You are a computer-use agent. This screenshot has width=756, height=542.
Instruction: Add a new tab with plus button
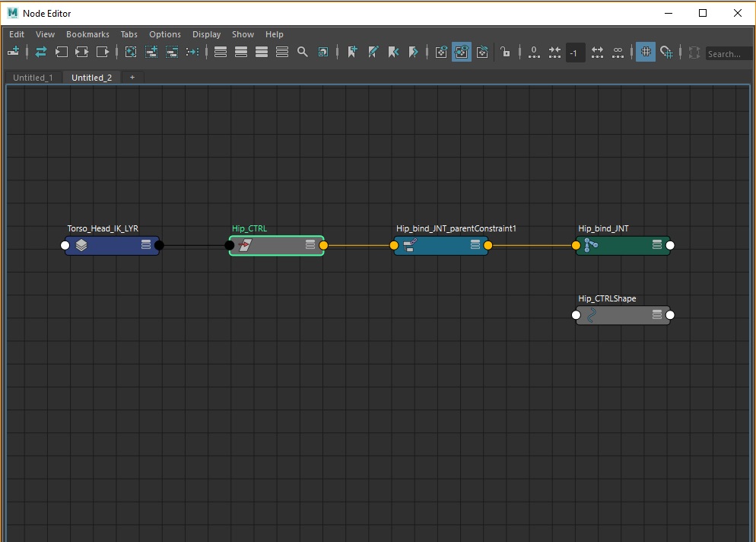click(x=132, y=78)
